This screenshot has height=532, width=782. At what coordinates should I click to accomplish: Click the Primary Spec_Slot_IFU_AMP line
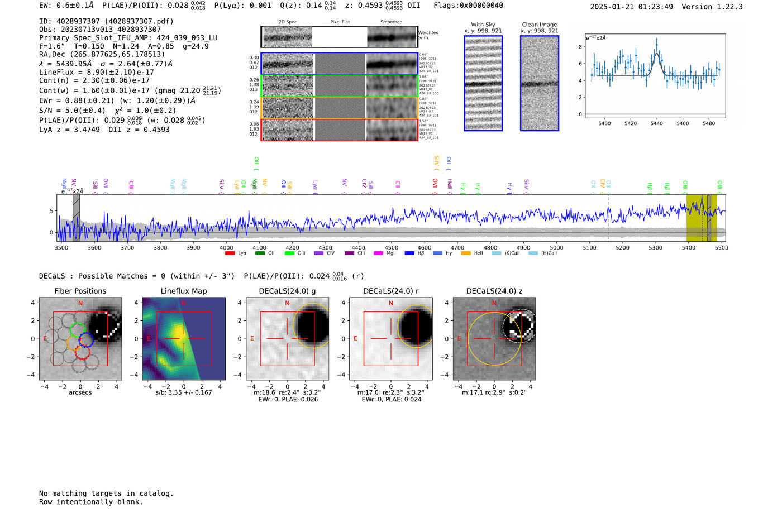[128, 38]
